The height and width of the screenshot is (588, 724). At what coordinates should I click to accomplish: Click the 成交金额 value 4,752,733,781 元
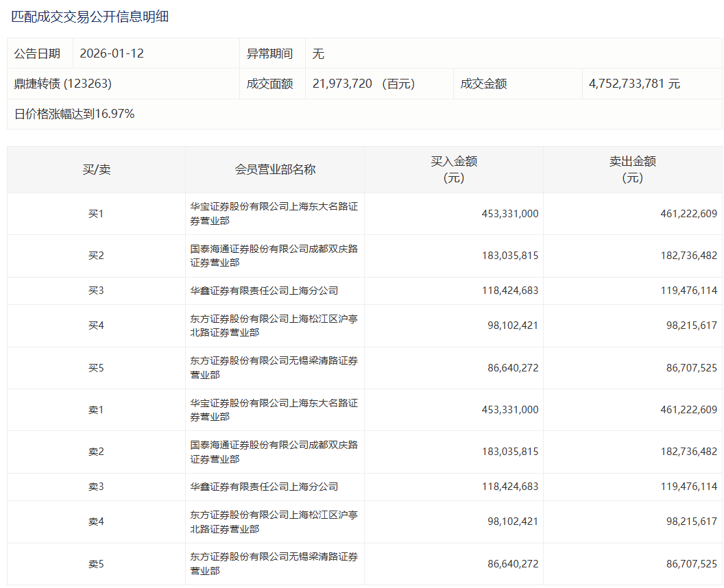pos(634,84)
